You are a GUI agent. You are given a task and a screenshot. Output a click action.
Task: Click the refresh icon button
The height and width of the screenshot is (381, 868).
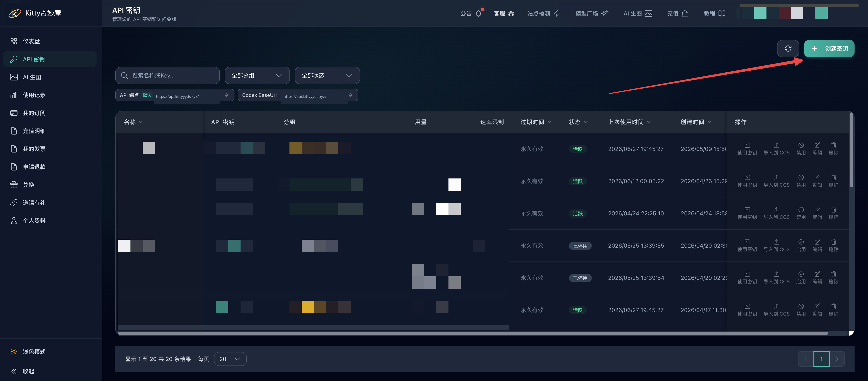coord(788,49)
